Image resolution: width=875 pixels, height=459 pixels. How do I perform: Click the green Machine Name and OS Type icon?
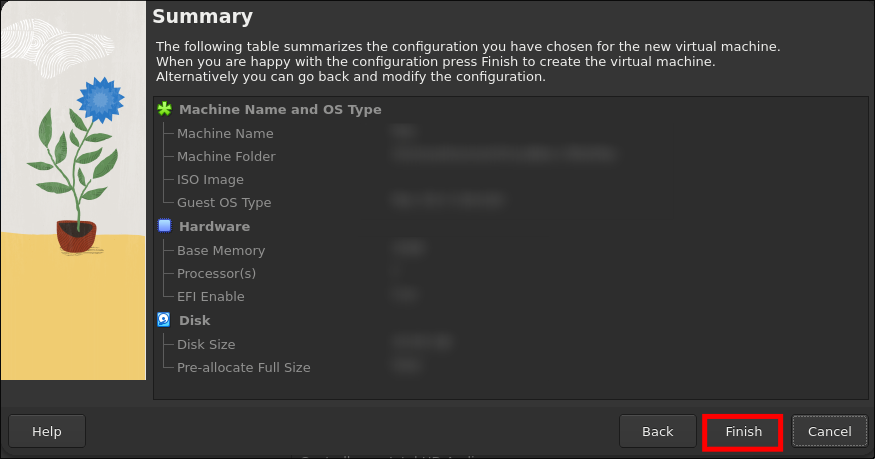pyautogui.click(x=164, y=110)
